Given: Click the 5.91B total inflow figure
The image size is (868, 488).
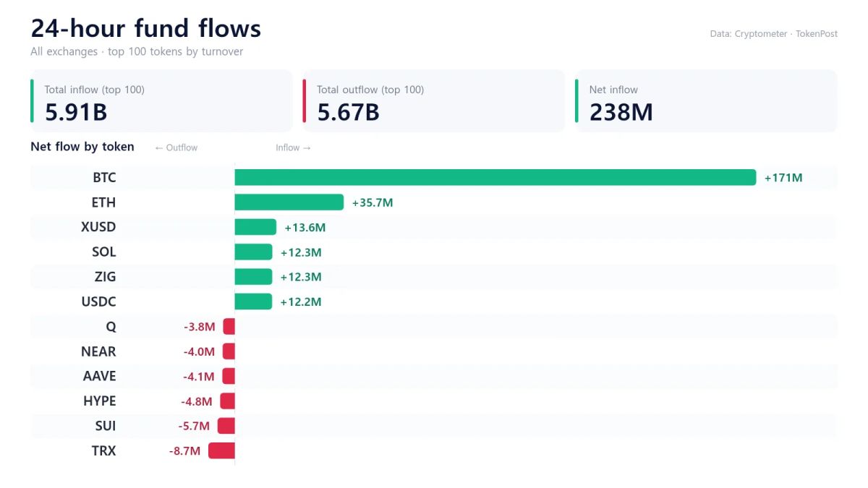Looking at the screenshot, I should click(x=76, y=112).
